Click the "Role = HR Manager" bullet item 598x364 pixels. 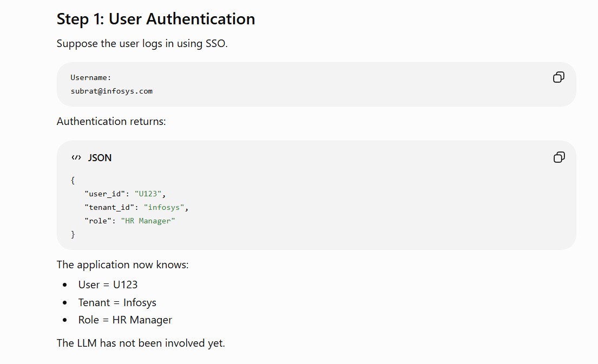coord(125,320)
